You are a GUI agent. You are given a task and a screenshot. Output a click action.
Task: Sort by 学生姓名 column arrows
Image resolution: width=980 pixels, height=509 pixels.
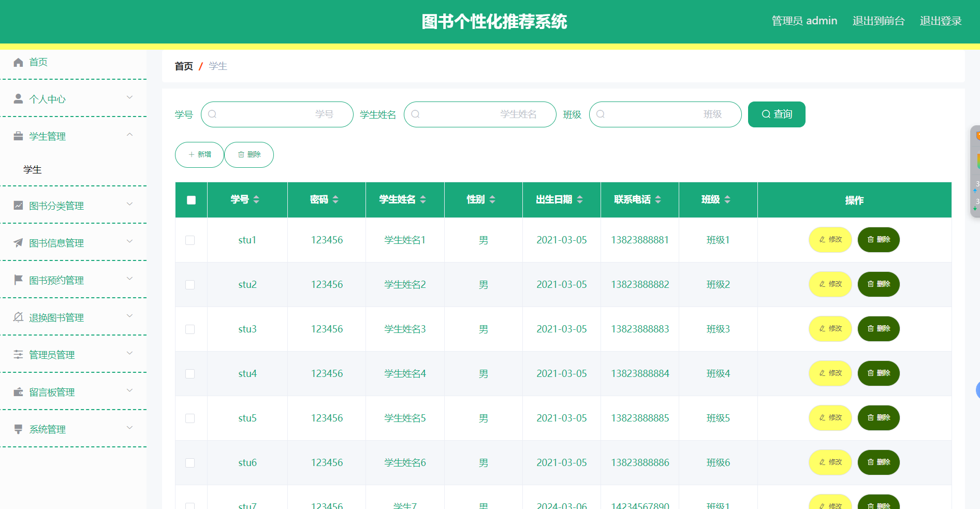point(423,199)
